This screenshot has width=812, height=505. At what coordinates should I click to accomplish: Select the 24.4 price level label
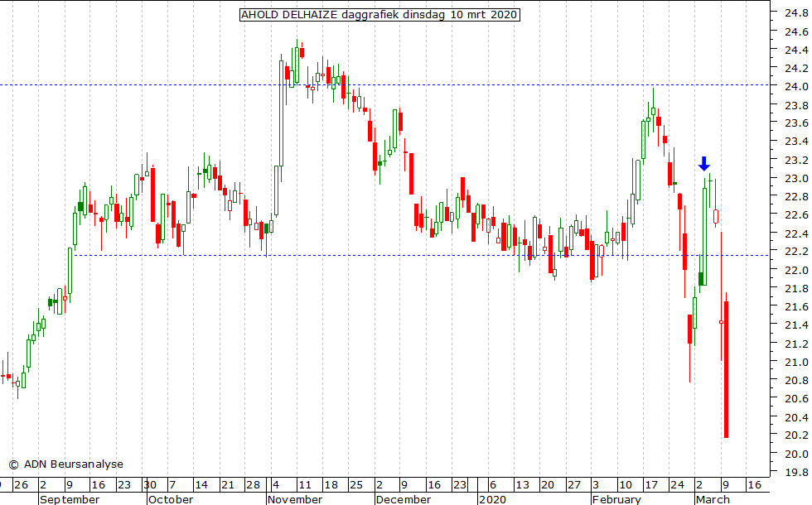[796, 50]
